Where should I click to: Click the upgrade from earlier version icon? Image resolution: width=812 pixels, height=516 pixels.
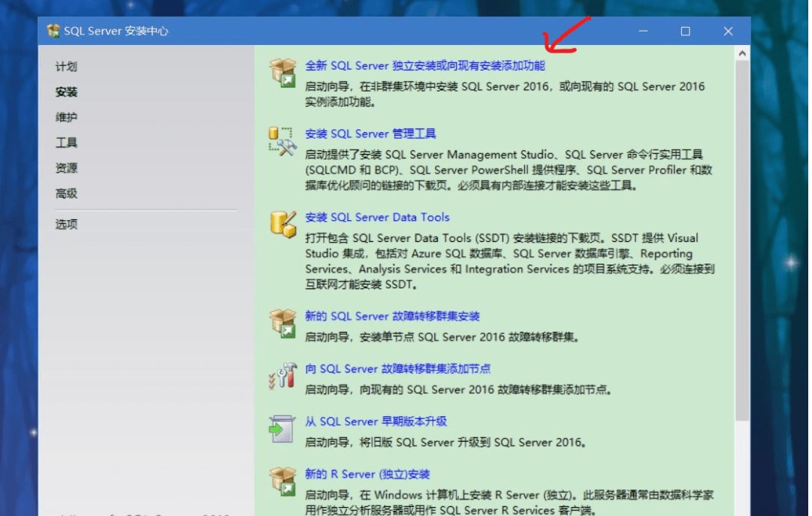point(282,429)
